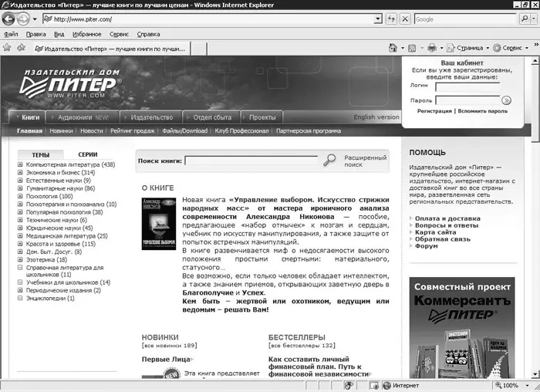This screenshot has width=540, height=392.
Task: Click the Stop loading X icon
Action: [x=405, y=19]
